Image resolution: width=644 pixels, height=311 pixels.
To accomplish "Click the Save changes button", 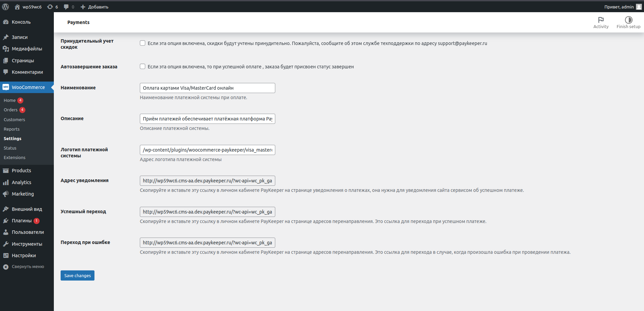I will click(77, 275).
